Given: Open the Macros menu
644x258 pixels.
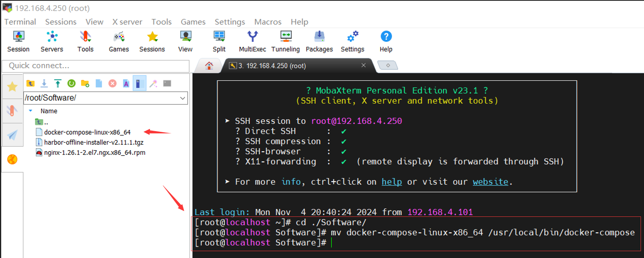Looking at the screenshot, I should 268,22.
